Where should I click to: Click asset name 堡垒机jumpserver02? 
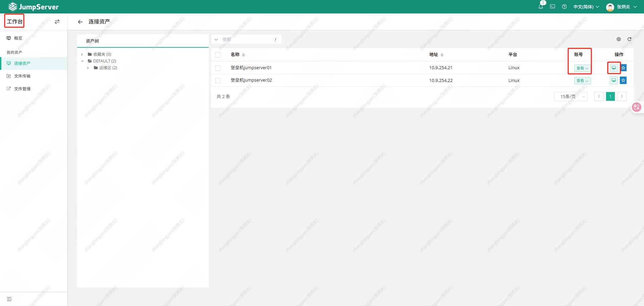click(x=251, y=80)
